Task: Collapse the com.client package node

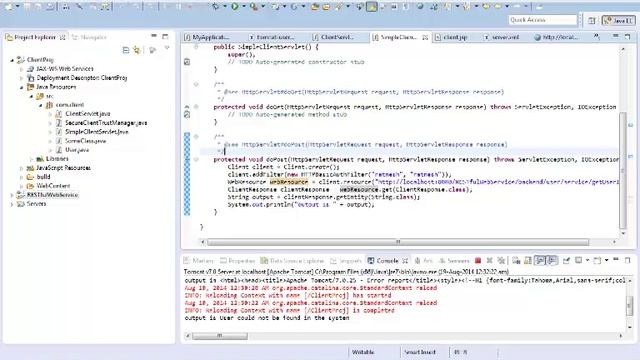Action: point(41,105)
